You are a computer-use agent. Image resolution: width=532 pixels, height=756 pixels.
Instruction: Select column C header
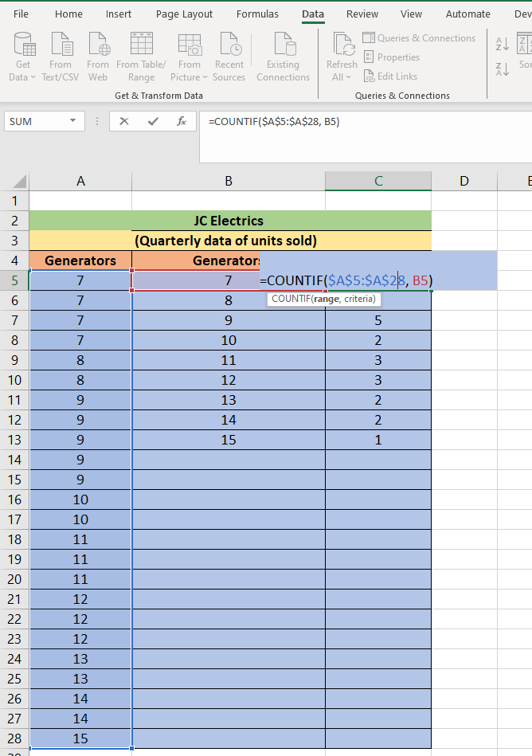pos(378,182)
